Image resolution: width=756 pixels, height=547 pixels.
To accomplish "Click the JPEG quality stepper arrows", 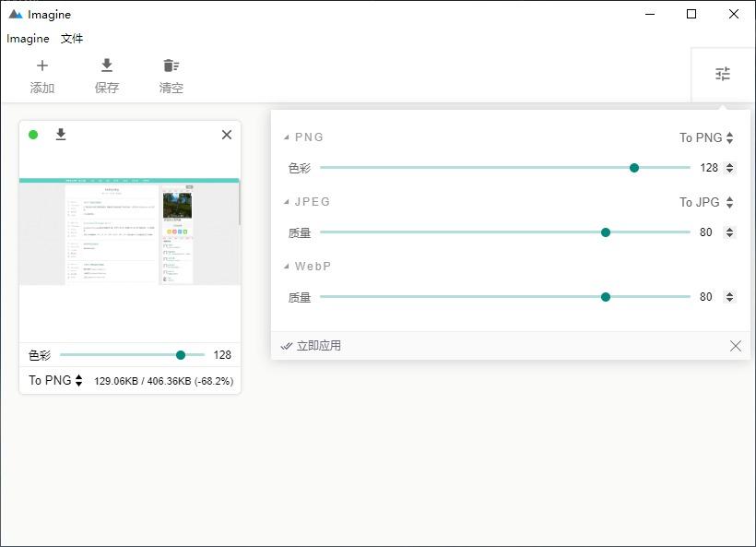I will 730,232.
